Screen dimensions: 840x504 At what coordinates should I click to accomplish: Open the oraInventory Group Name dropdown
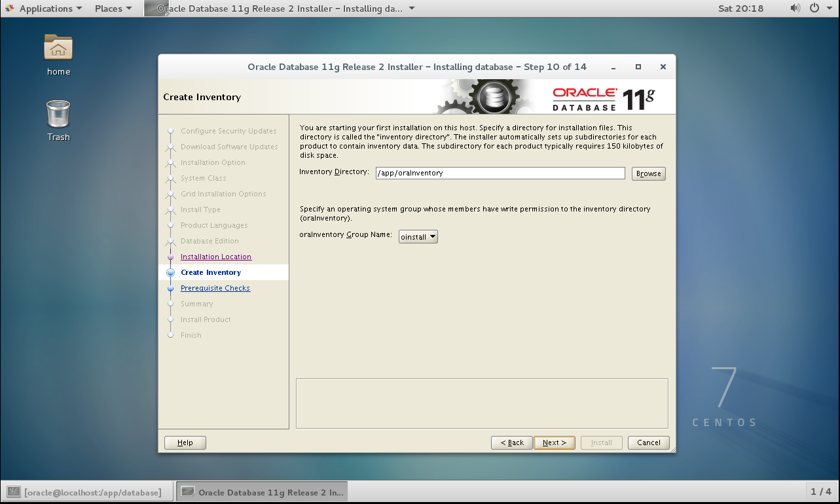(418, 236)
